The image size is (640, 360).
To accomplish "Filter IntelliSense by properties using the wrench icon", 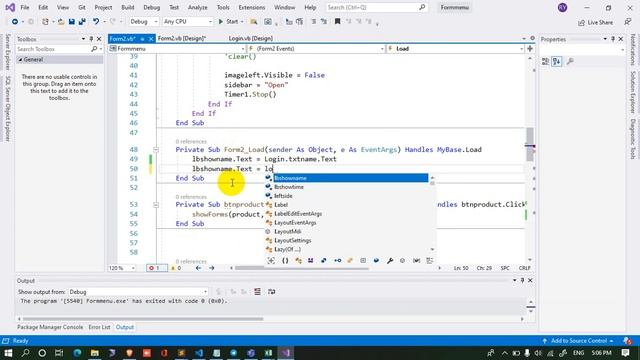I will click(389, 260).
